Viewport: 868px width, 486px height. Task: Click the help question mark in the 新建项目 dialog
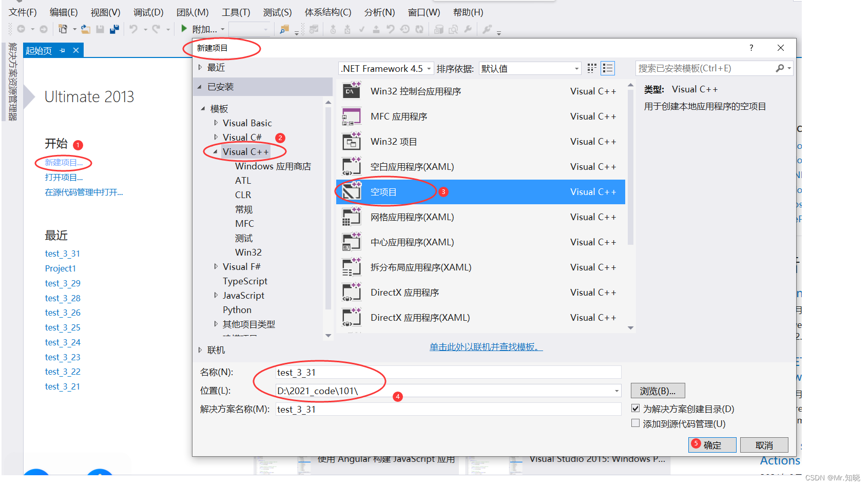pyautogui.click(x=751, y=48)
